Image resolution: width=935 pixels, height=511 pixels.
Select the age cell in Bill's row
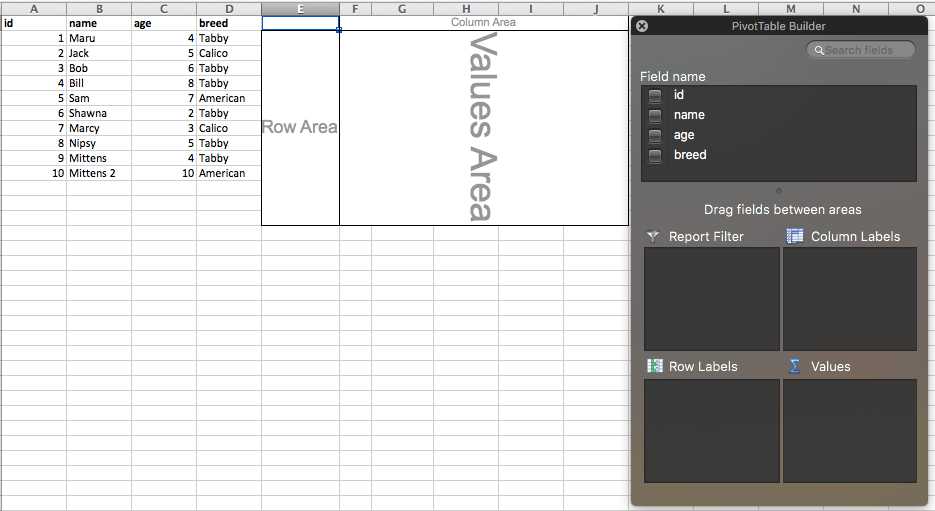tap(164, 83)
